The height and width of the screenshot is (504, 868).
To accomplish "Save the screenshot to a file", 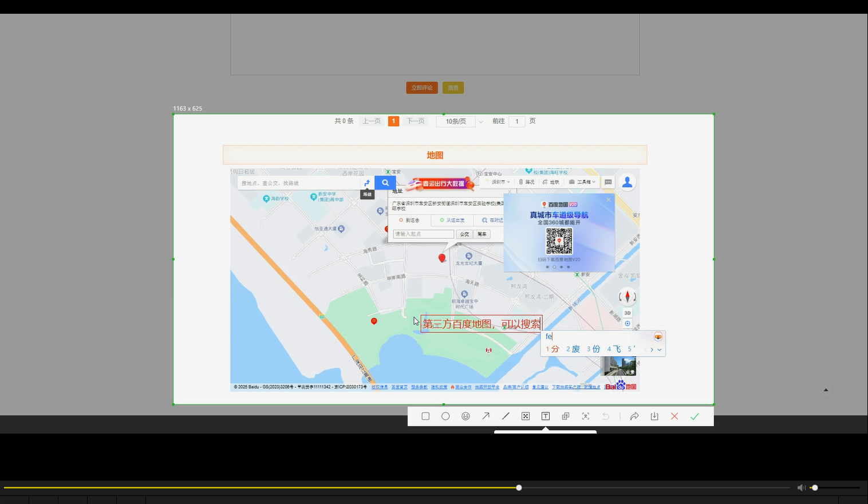I will click(x=654, y=416).
